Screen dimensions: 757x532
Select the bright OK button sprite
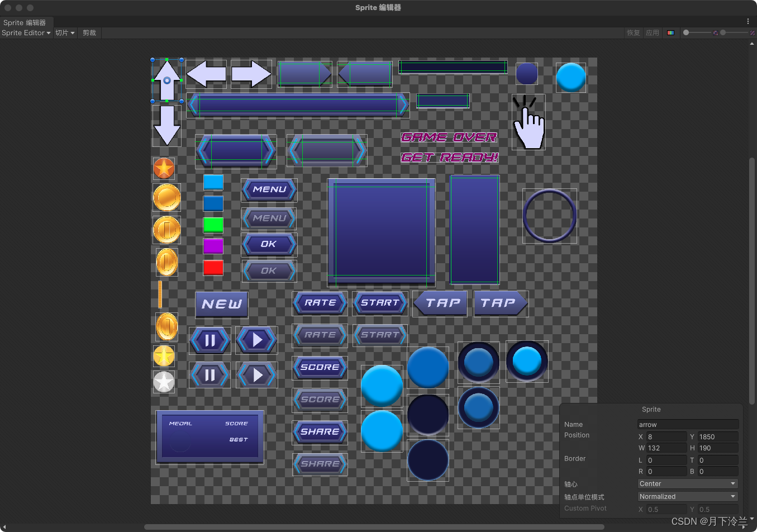(x=269, y=245)
